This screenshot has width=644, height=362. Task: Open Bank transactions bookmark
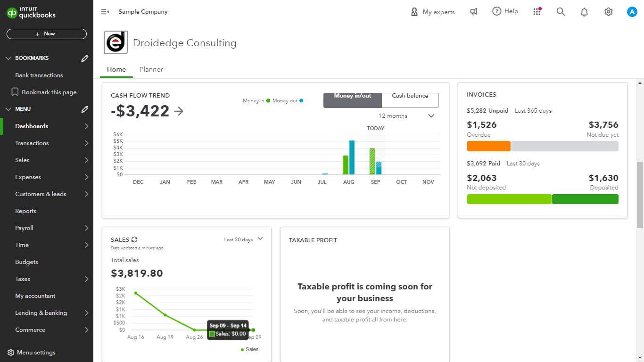[x=39, y=75]
